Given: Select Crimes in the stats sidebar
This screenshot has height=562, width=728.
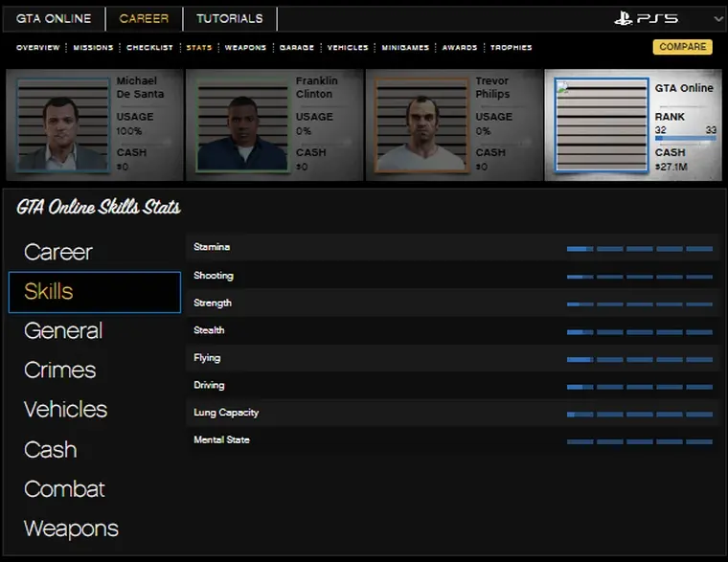Looking at the screenshot, I should (60, 370).
